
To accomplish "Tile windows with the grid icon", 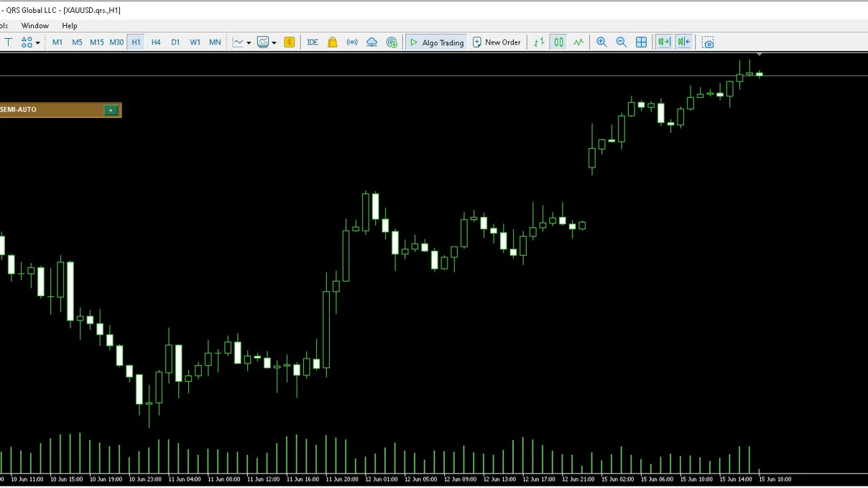I will [642, 42].
